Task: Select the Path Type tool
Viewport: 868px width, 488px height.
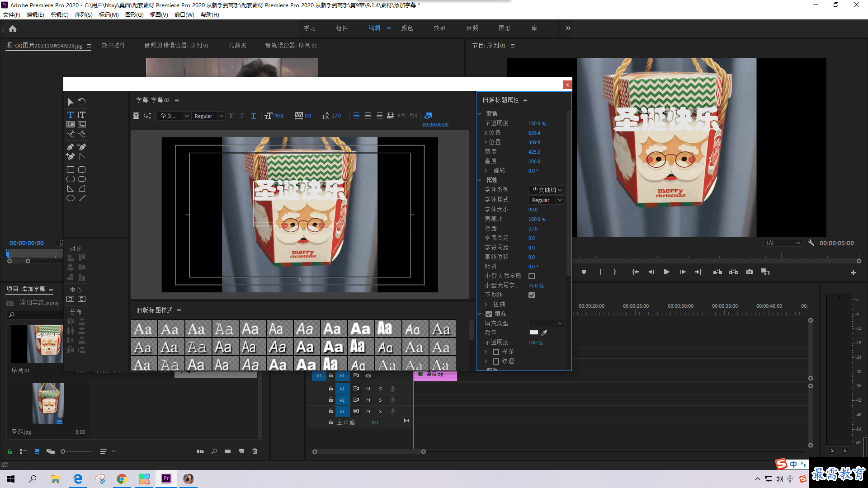Action: [x=71, y=134]
